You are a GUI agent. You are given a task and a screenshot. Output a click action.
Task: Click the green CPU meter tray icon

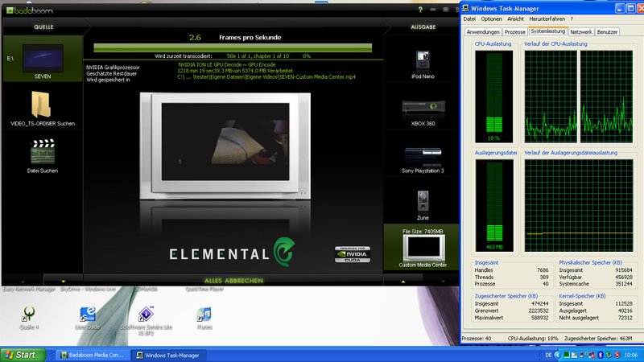567,355
